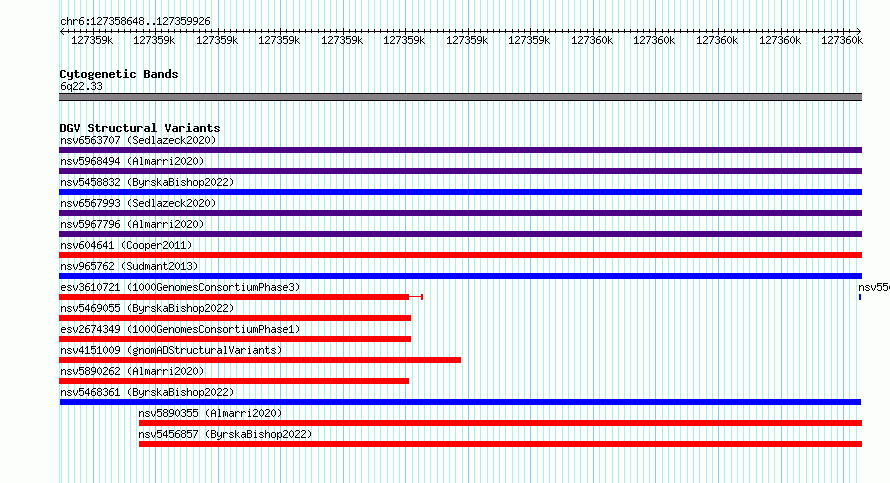Click the chr6:127358648..127359926 coordinates label
The width and height of the screenshot is (890, 483).
[x=135, y=21]
